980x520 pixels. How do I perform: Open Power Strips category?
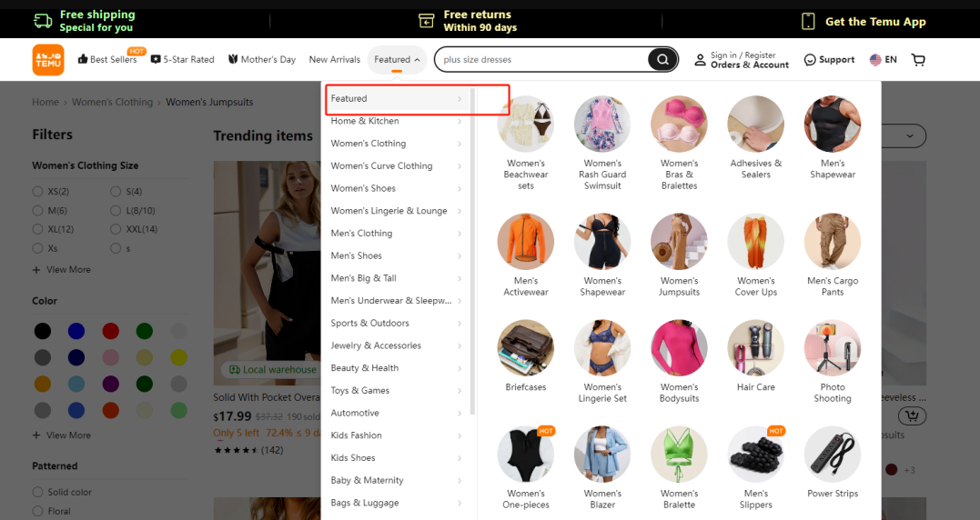pos(833,462)
